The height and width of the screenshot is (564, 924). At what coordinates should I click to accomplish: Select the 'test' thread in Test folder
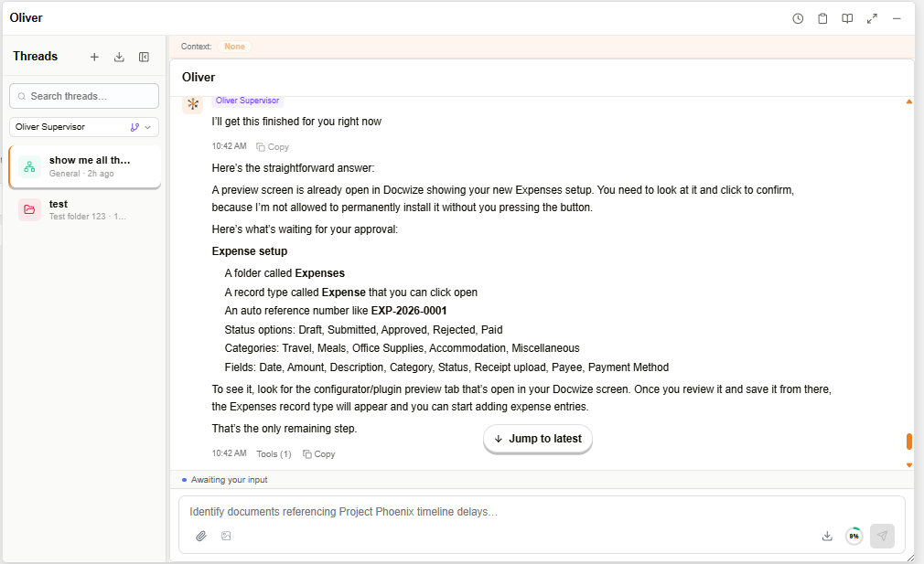click(x=85, y=209)
